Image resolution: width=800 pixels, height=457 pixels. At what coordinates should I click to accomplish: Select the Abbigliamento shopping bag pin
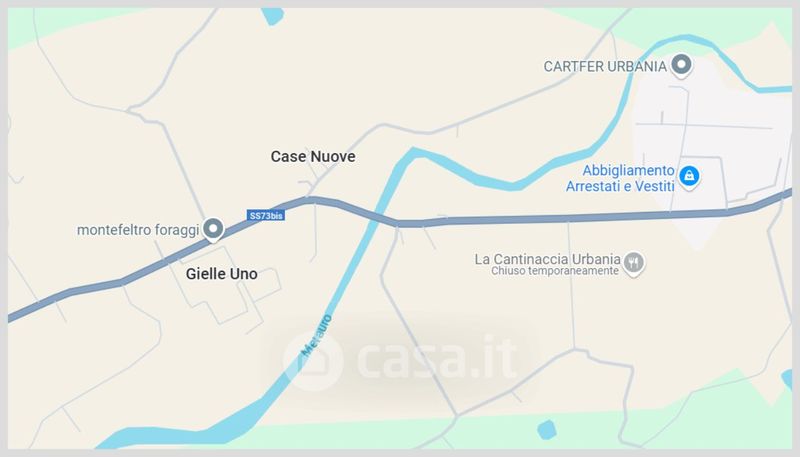tap(689, 177)
